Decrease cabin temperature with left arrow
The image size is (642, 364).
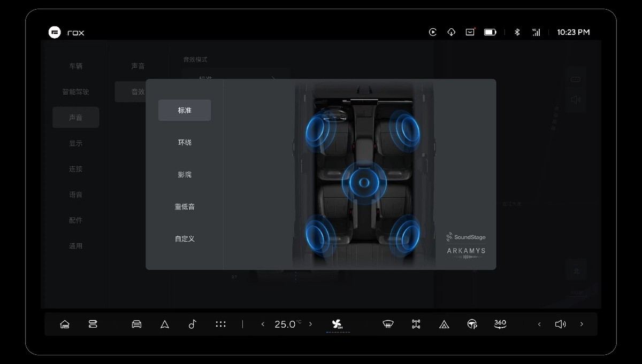point(263,324)
